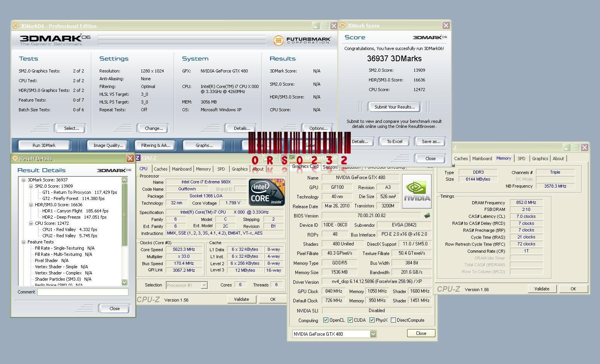Click Submit Your Results... button

(x=394, y=107)
